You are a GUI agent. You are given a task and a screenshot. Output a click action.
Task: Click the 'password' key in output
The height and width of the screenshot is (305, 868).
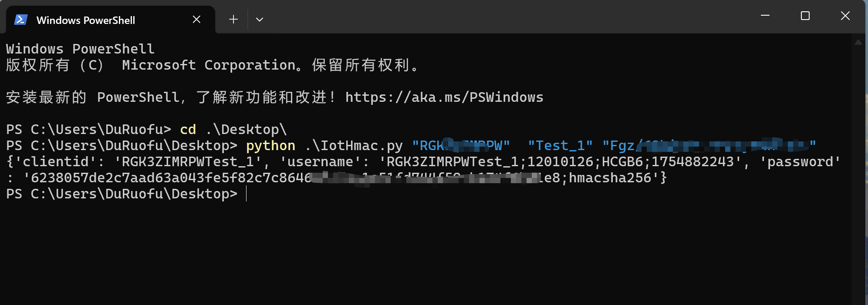[800, 162]
